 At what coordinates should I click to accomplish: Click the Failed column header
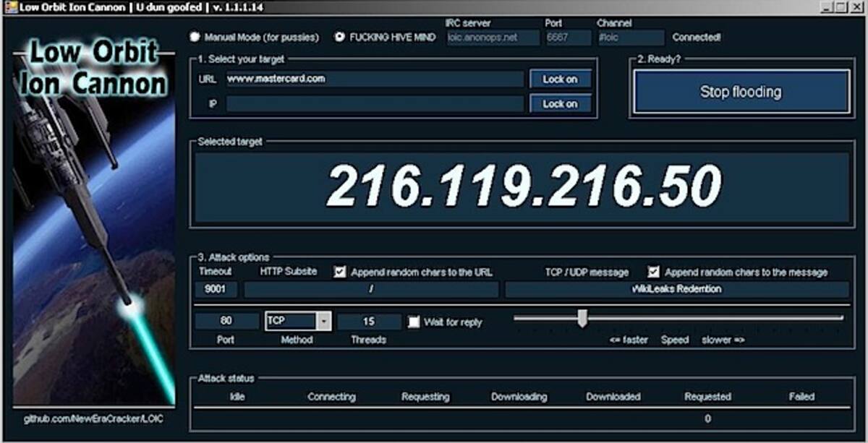[801, 397]
